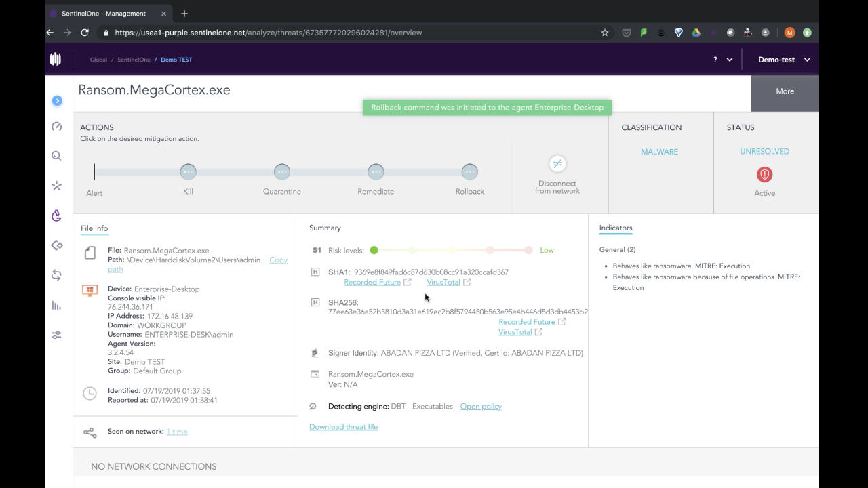Click the More button
The image size is (868, 488).
[x=785, y=91]
